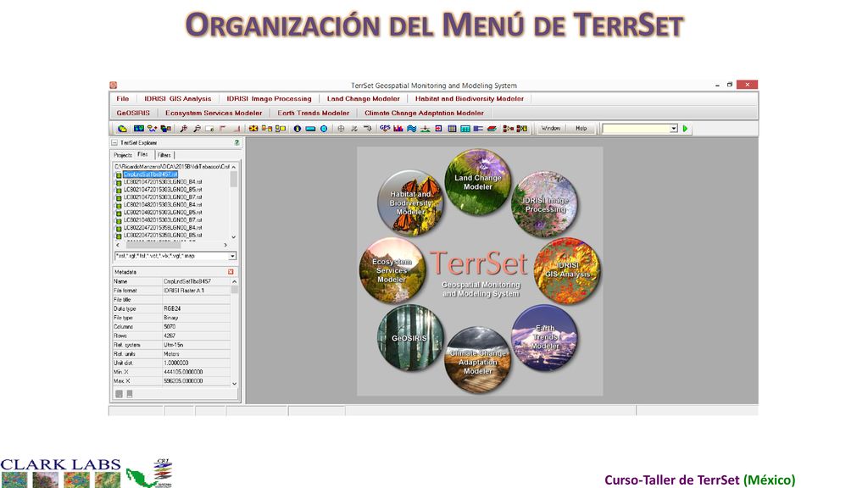Click the Columns value 5070
The image size is (868, 488).
click(x=170, y=327)
